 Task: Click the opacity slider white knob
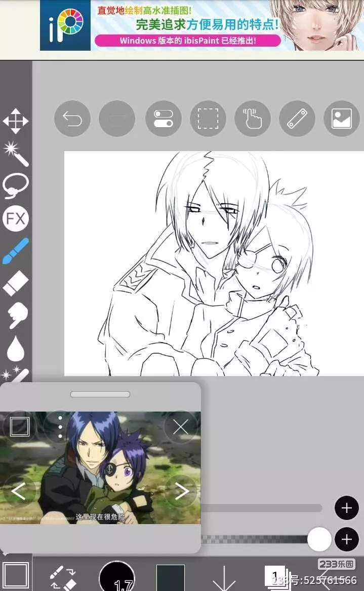pos(319,539)
